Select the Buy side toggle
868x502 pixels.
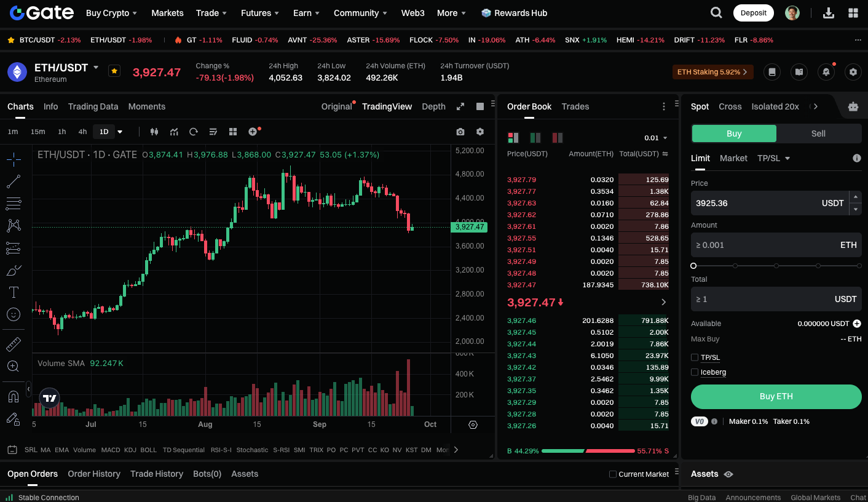(x=734, y=133)
